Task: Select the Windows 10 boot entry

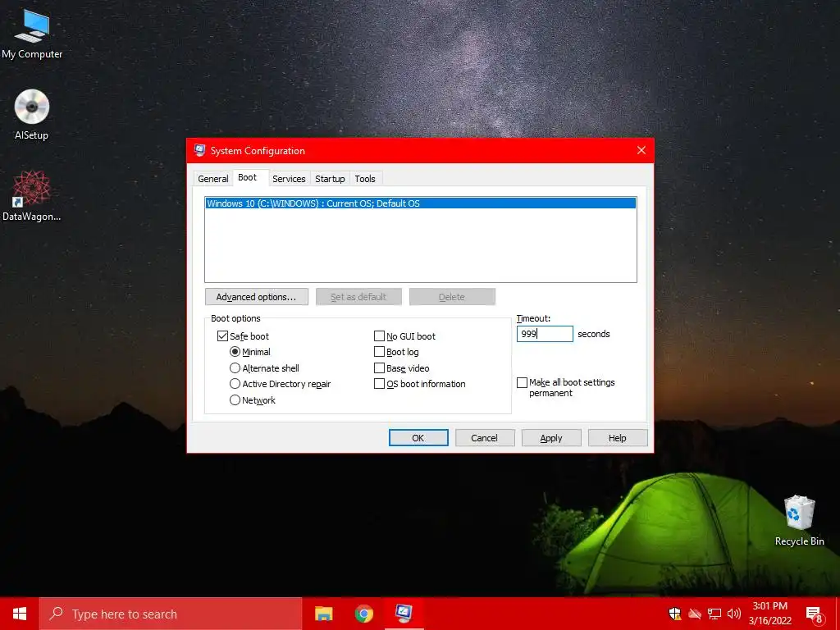Action: (421, 203)
